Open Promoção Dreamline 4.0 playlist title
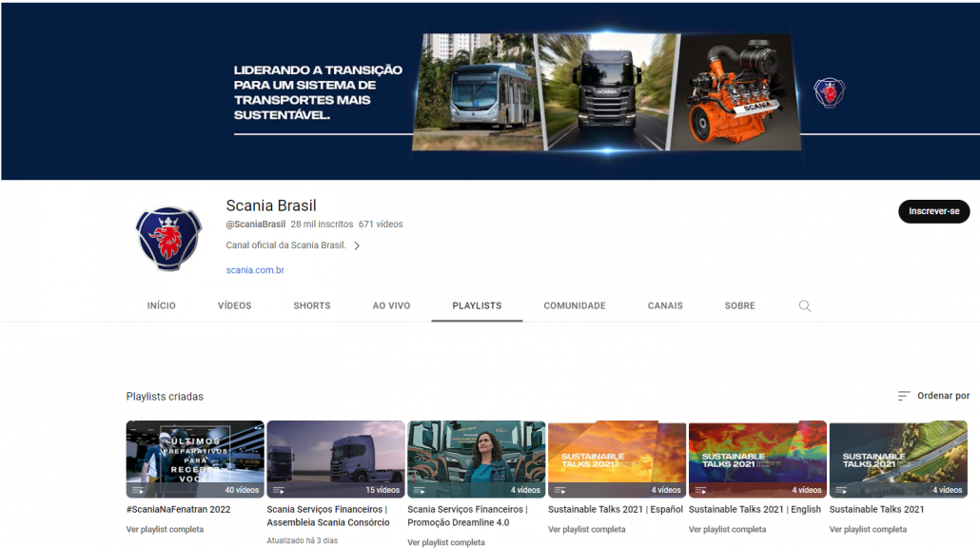The width and height of the screenshot is (980, 548). pyautogui.click(x=467, y=516)
